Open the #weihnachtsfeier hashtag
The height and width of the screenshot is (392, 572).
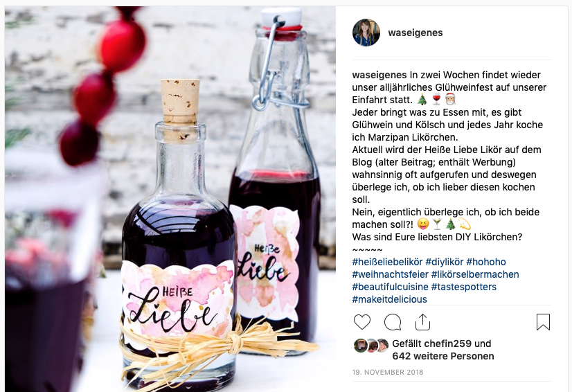coord(391,274)
